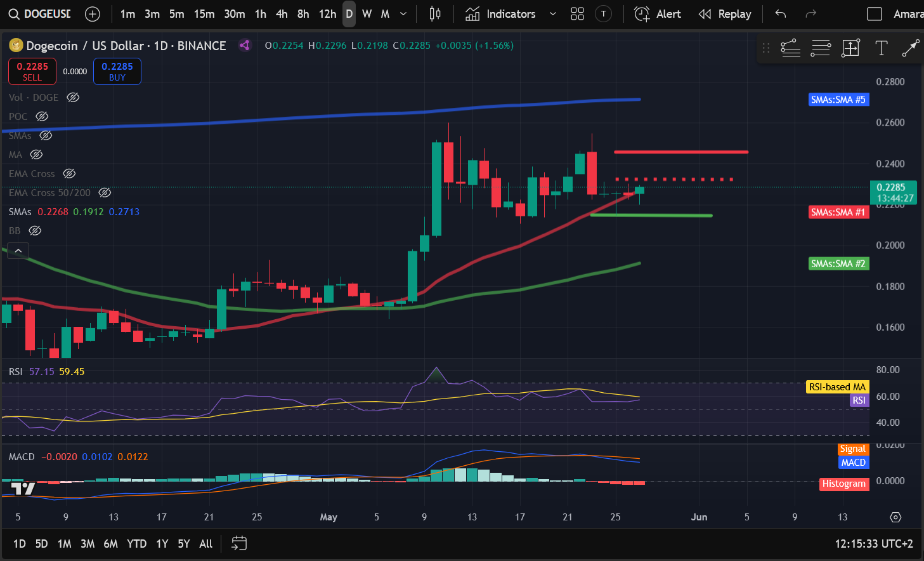Open timezone menu at 12:15:33 UTC+2

(x=874, y=544)
